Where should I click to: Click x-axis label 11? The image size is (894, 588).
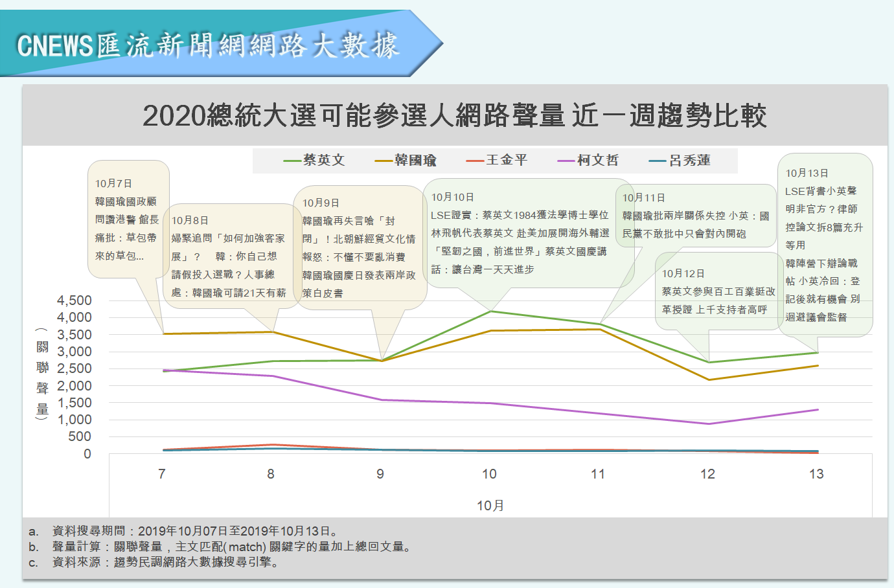pos(598,474)
